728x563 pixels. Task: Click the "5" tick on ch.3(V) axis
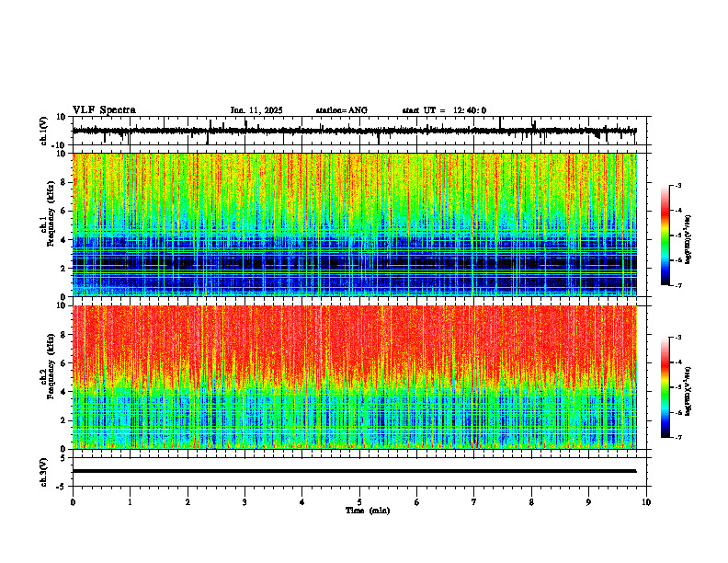[x=63, y=458]
